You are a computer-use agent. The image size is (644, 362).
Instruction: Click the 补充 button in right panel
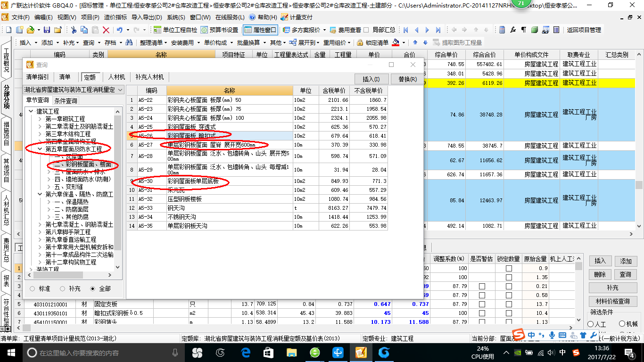[x=613, y=288]
